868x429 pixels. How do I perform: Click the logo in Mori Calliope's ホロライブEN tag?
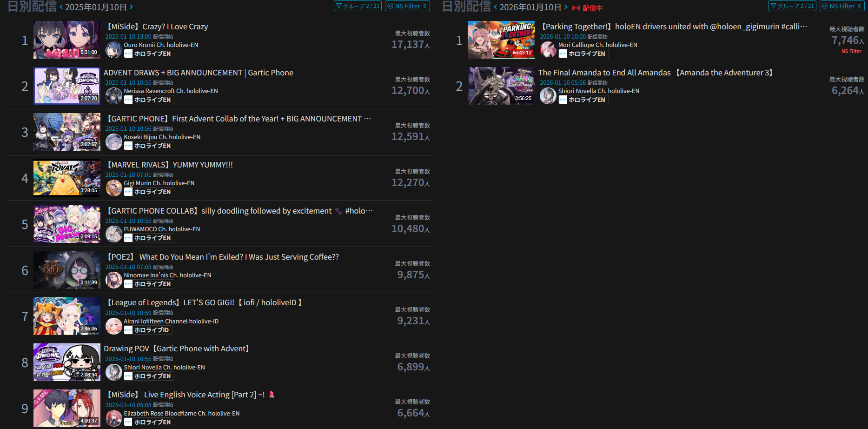click(563, 54)
